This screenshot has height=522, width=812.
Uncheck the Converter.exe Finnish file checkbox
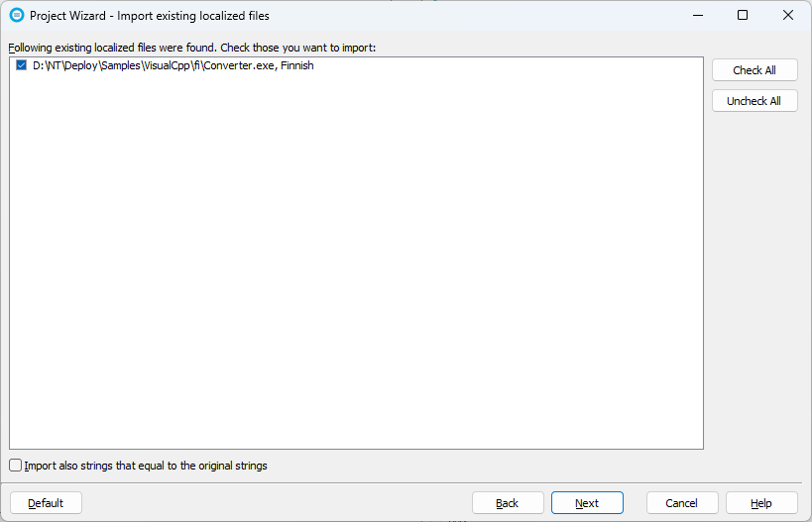pos(22,66)
